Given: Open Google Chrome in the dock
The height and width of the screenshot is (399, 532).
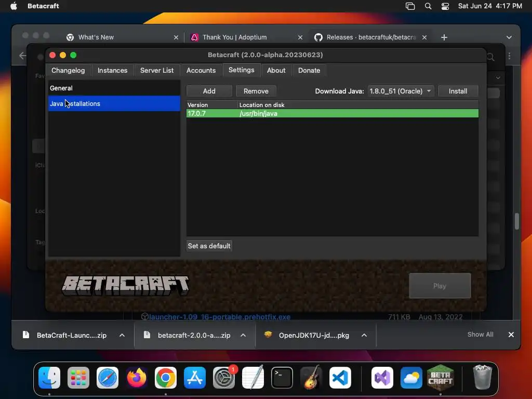Looking at the screenshot, I should click(x=166, y=378).
